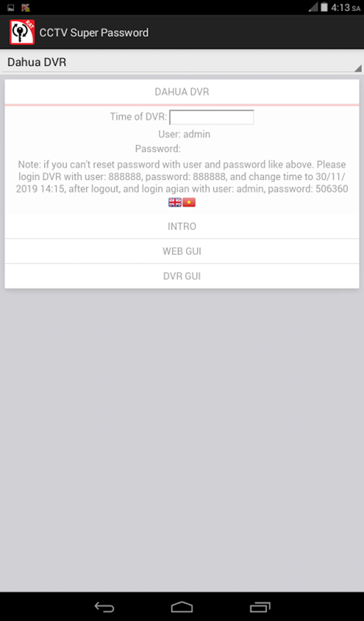The height and width of the screenshot is (621, 364).
Task: Tap the Android back navigation button
Action: click(104, 607)
